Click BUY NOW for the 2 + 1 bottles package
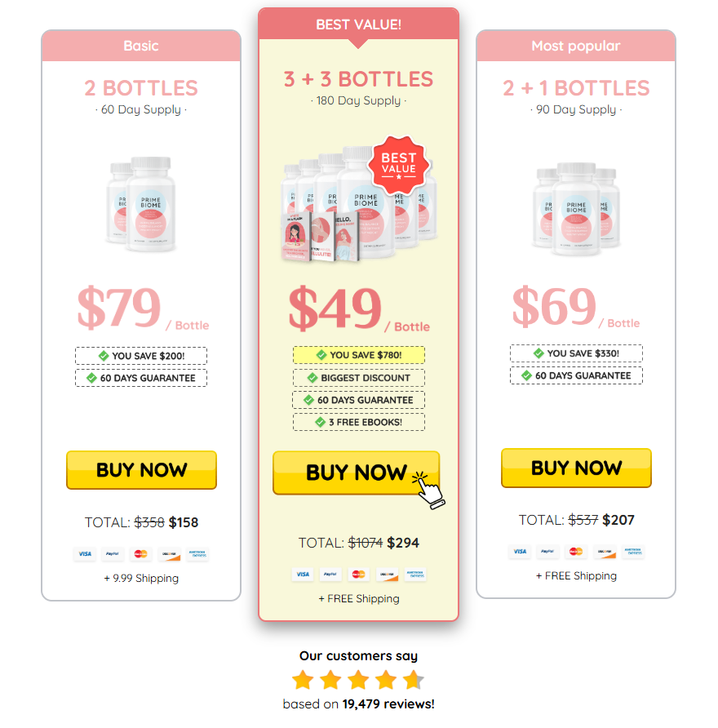Image resolution: width=718 pixels, height=728 pixels. [577, 468]
